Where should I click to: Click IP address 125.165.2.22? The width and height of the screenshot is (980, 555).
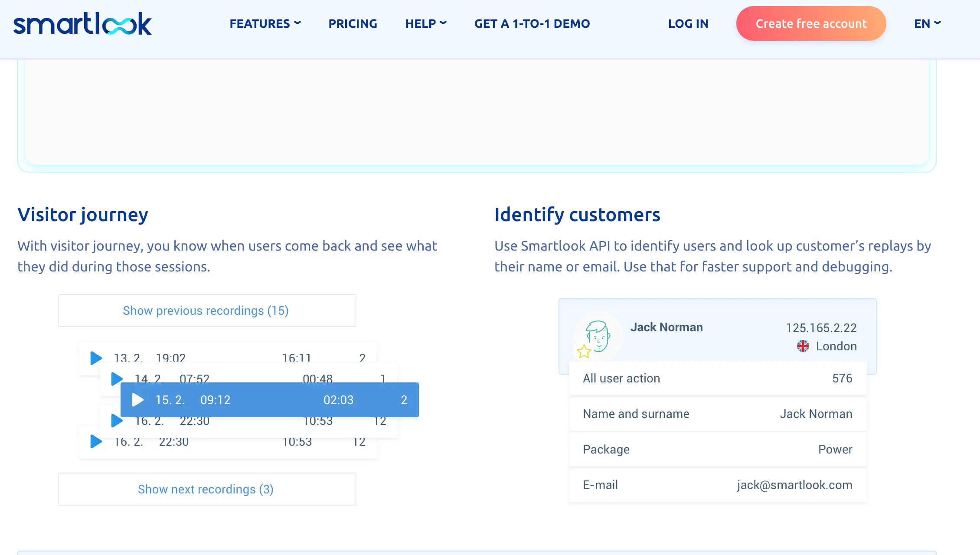(x=821, y=328)
